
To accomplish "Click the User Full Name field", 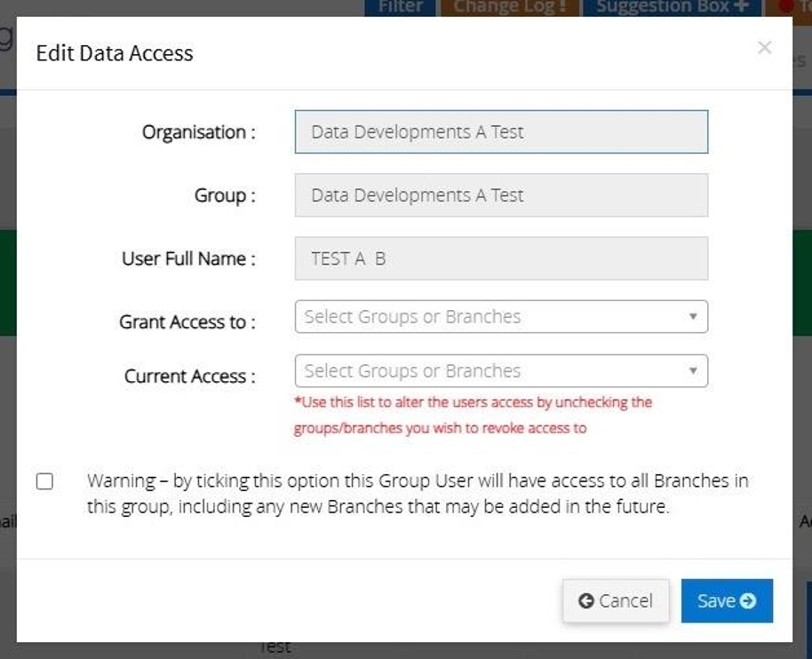I will coord(501,258).
